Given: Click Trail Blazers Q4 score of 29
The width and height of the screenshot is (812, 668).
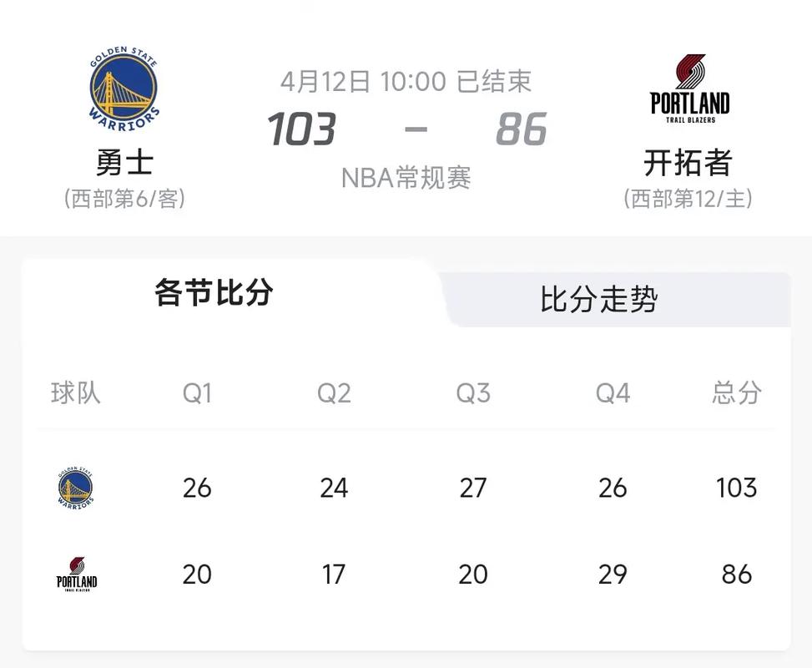Looking at the screenshot, I should (x=613, y=574).
